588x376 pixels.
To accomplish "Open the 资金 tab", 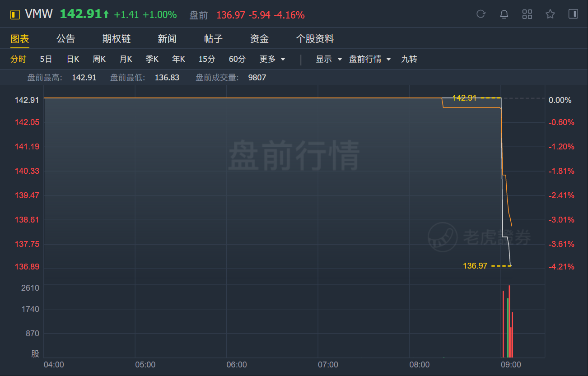I will [x=259, y=39].
